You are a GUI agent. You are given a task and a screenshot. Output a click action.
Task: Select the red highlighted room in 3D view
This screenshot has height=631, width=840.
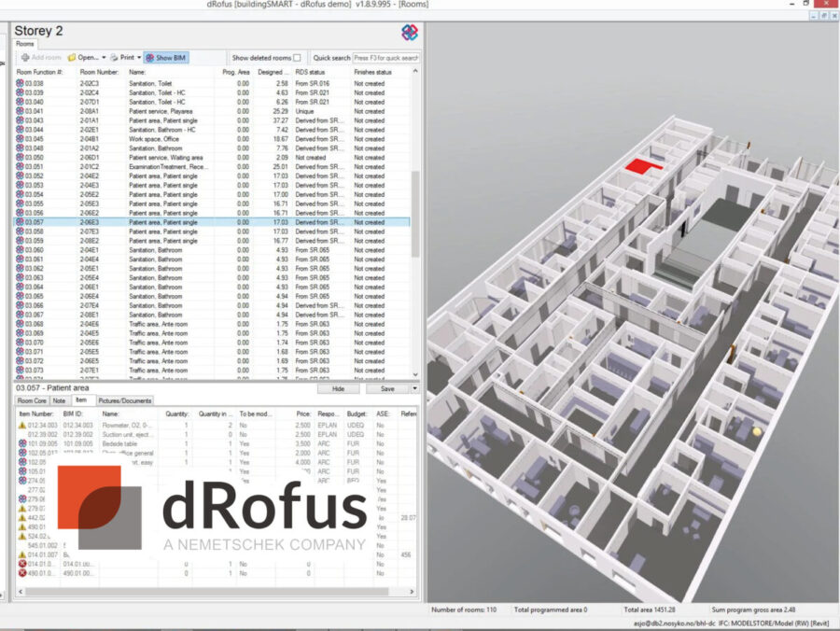click(643, 165)
